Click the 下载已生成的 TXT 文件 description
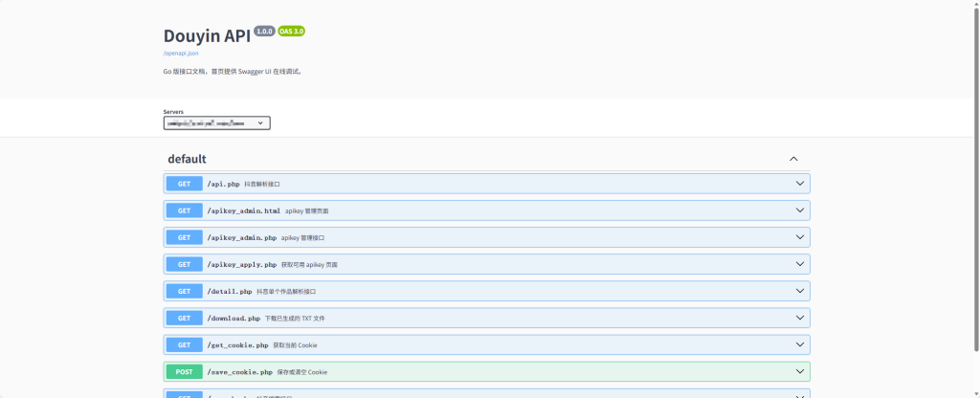The height and width of the screenshot is (398, 980). (x=295, y=319)
